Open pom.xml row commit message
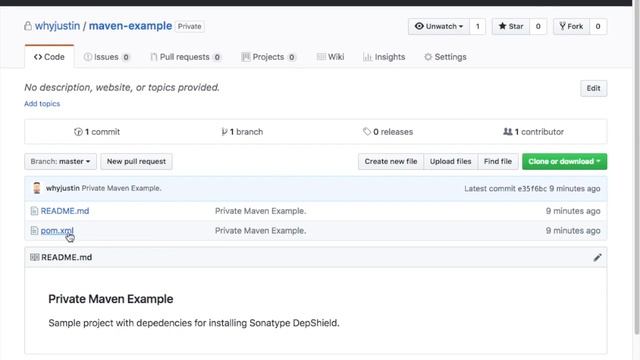This screenshot has width=640, height=360. (x=260, y=231)
